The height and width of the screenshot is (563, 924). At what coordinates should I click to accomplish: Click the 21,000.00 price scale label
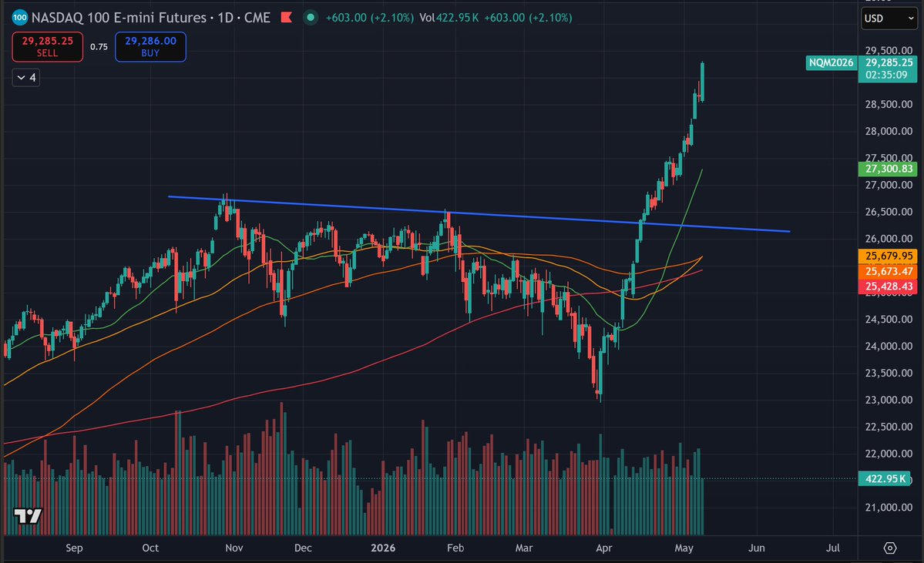tap(889, 508)
